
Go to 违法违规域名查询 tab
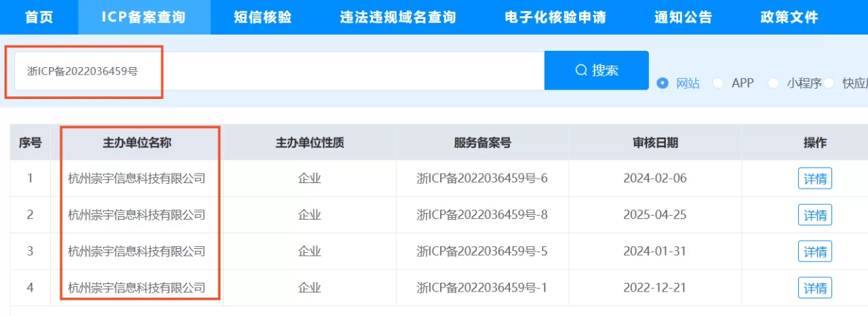398,17
